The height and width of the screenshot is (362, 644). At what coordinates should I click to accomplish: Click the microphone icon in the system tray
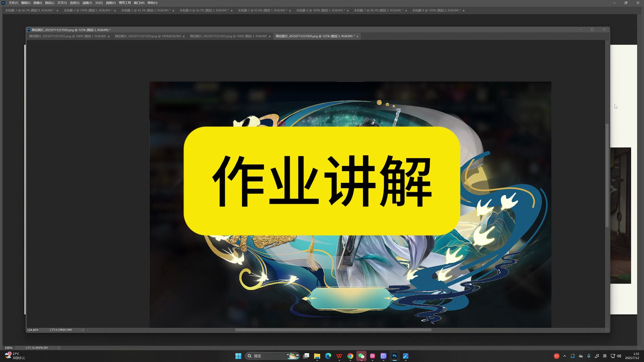[x=589, y=356]
